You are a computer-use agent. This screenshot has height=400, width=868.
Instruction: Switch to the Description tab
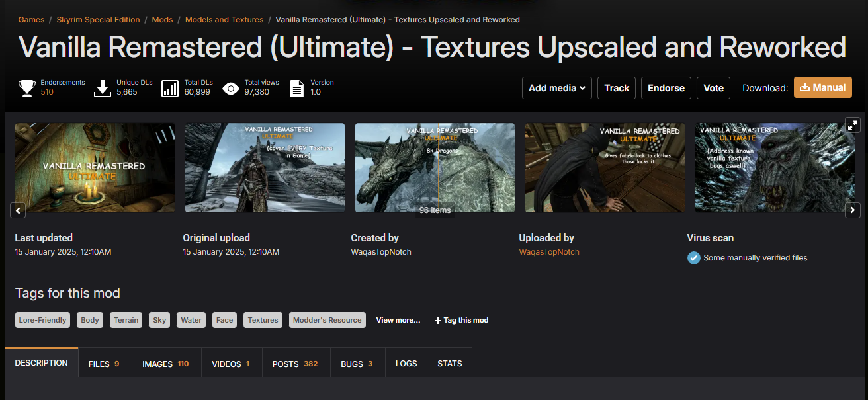tap(42, 363)
